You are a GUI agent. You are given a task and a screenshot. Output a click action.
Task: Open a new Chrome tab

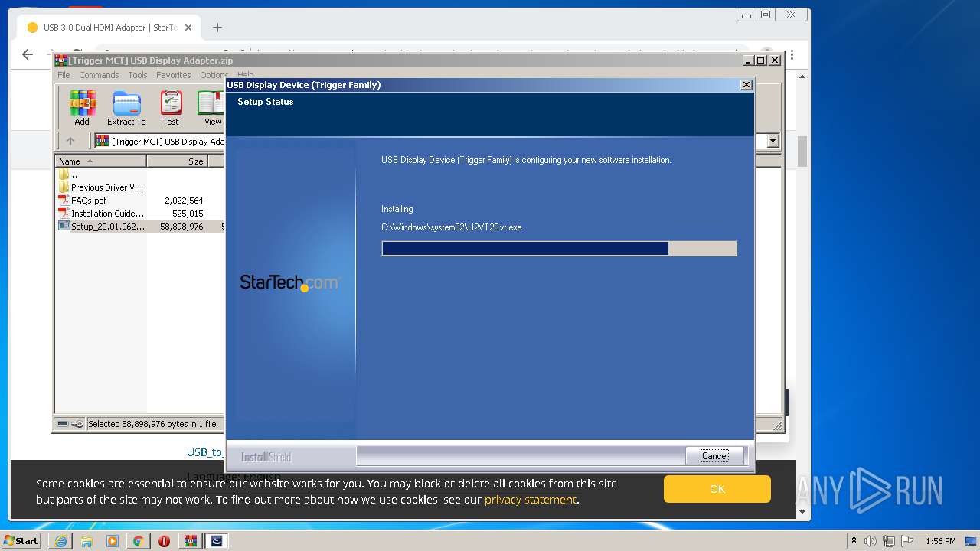217,28
